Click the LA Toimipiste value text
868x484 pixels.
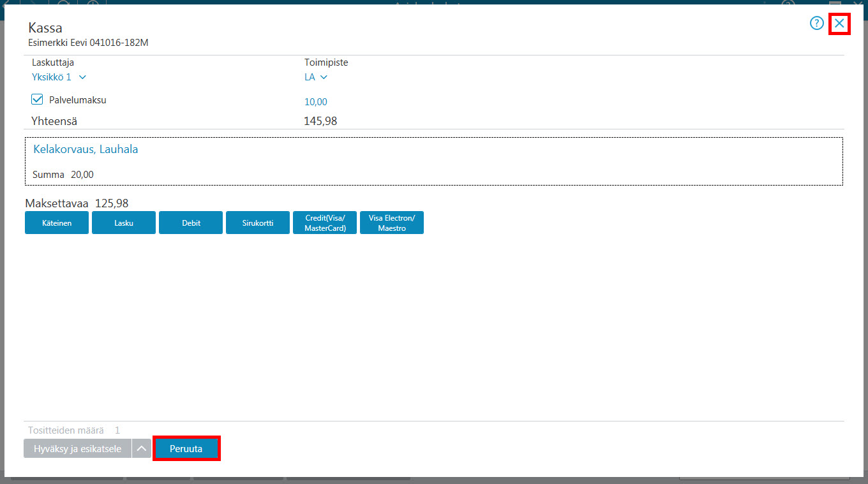click(310, 77)
